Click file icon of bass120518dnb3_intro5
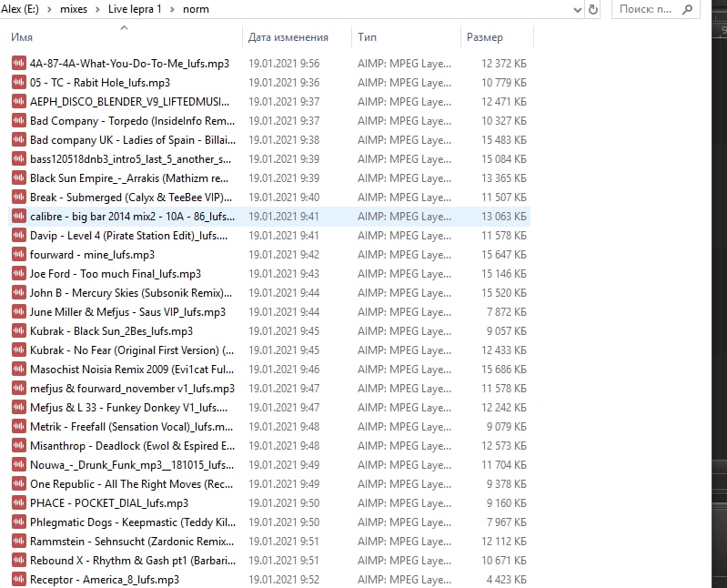Viewport: 727px width, 588px height. pyautogui.click(x=19, y=158)
